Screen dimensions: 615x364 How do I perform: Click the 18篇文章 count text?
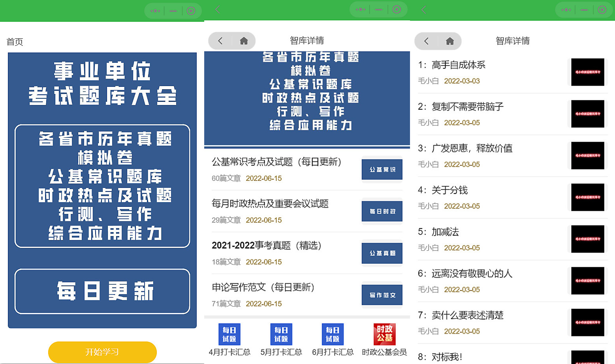pos(226,262)
